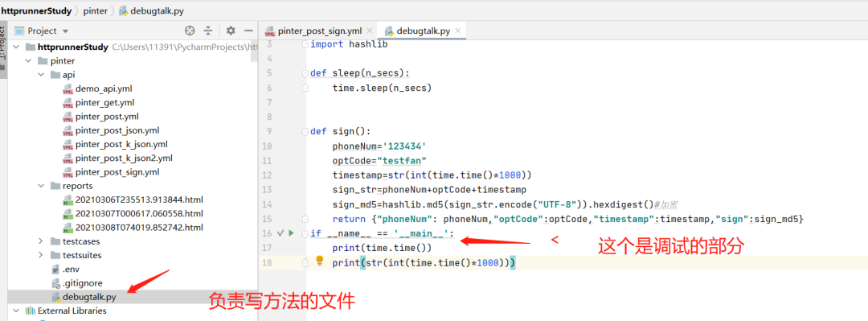Select the debugtalk.py editor tab

[423, 31]
